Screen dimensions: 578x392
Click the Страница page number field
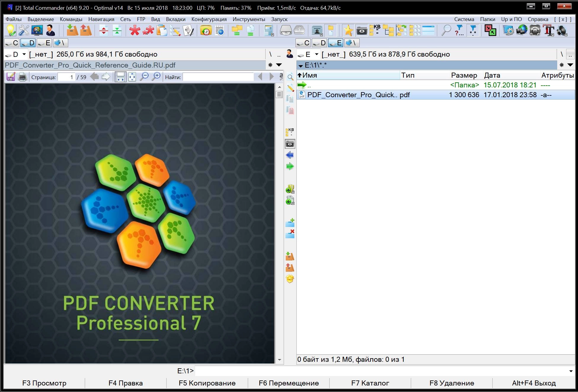[66, 77]
